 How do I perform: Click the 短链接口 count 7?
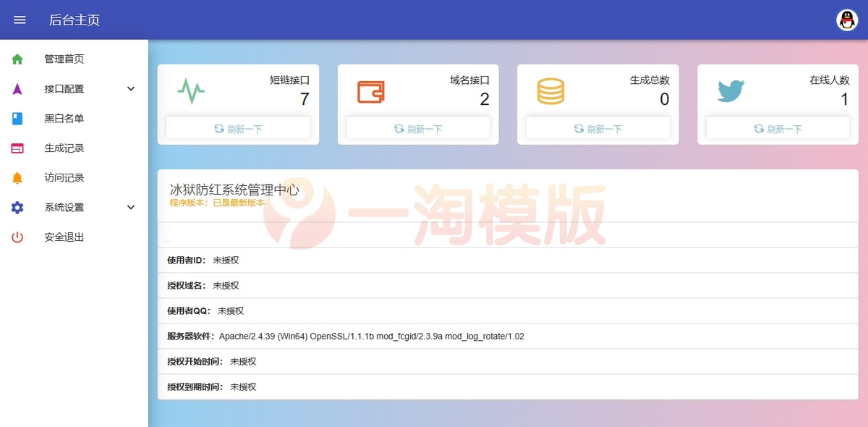(305, 99)
